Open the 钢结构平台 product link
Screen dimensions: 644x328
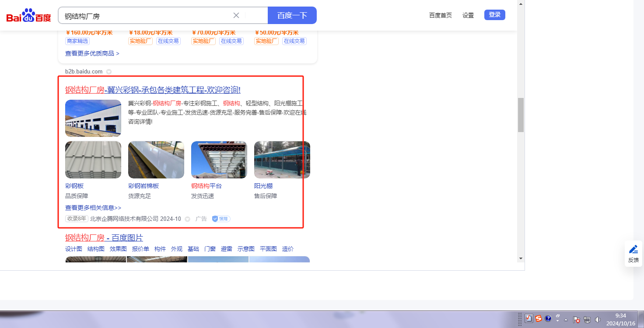[x=206, y=186]
